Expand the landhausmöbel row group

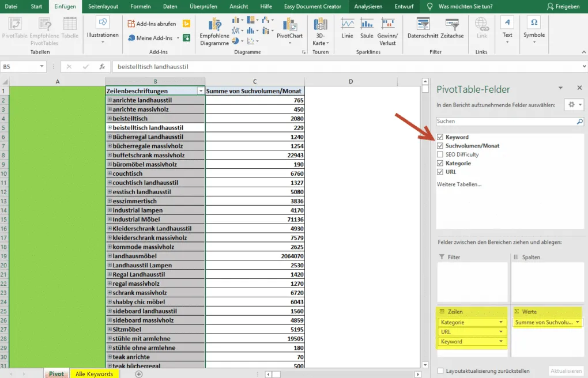(x=110, y=256)
